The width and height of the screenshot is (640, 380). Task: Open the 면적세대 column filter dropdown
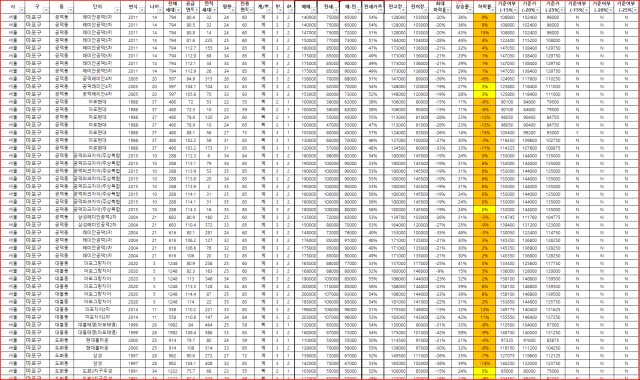tap(214, 10)
